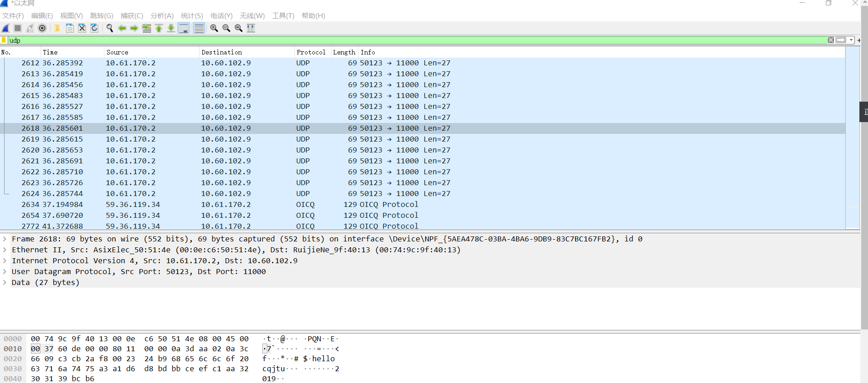This screenshot has height=383, width=868.
Task: Open the 文件(F) menu
Action: pos(13,16)
